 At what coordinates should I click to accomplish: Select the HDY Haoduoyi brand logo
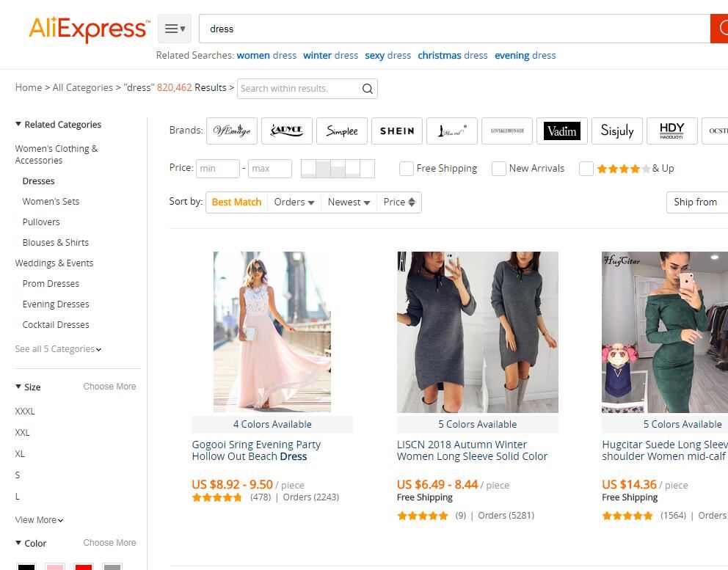click(671, 131)
